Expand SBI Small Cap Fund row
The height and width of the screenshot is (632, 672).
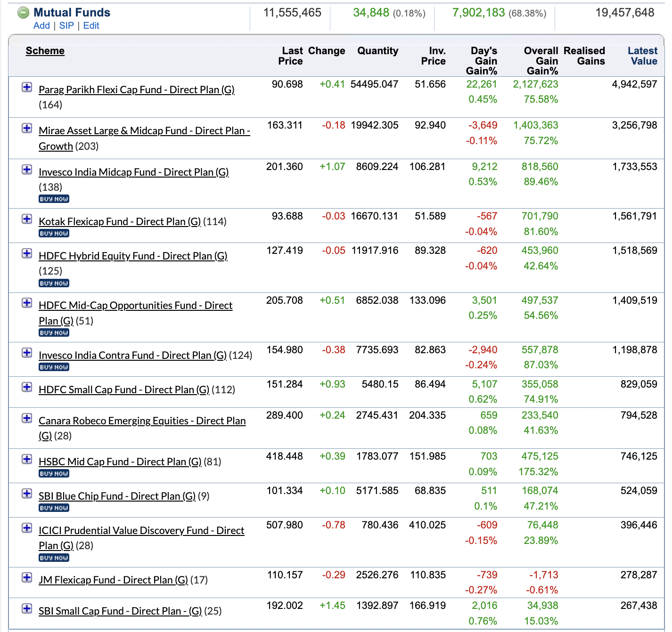(27, 608)
